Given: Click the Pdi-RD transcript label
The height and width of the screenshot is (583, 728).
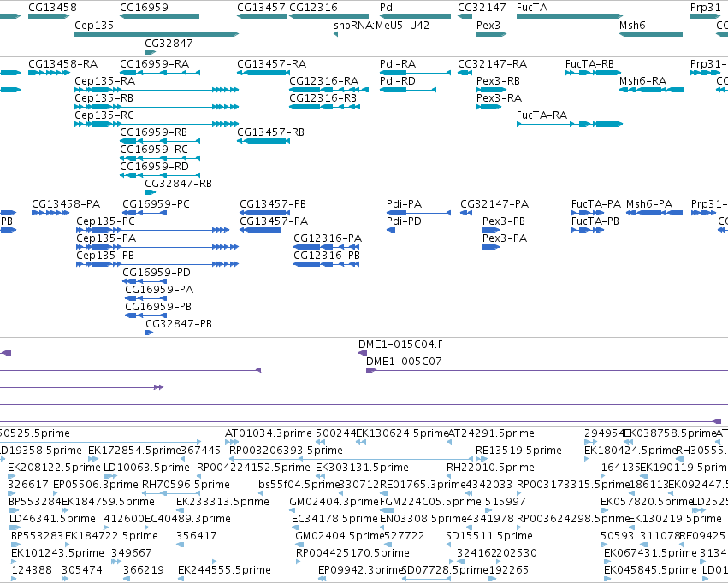Looking at the screenshot, I should [x=398, y=81].
